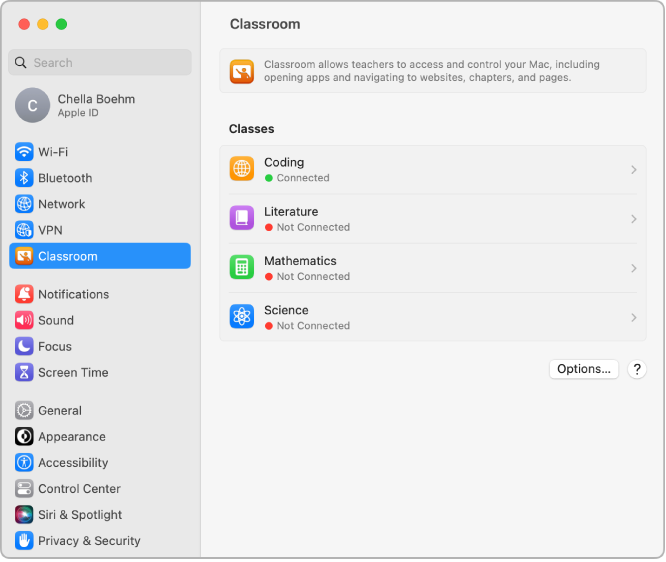Close the window with red button
This screenshot has width=666, height=562.
pos(24,24)
